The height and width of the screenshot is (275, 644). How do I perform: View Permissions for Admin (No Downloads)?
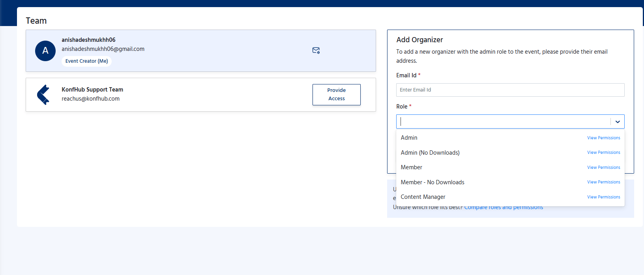point(603,152)
